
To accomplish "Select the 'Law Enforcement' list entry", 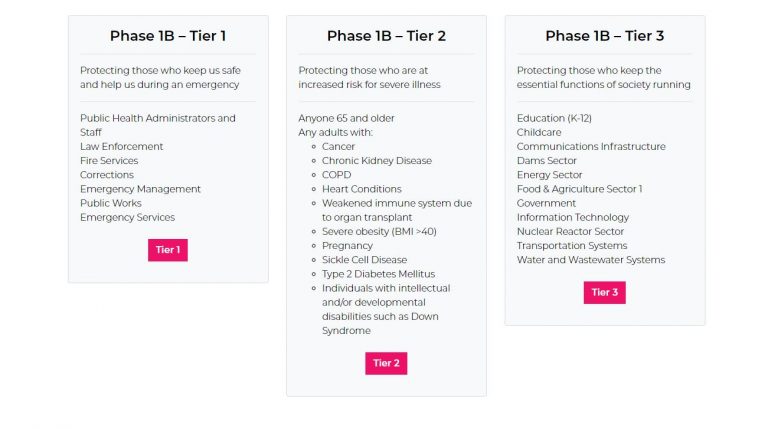I will [121, 146].
